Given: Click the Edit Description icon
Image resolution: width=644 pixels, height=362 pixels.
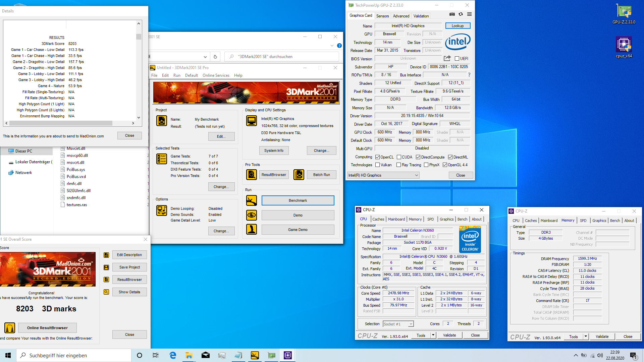Looking at the screenshot, I should (106, 255).
